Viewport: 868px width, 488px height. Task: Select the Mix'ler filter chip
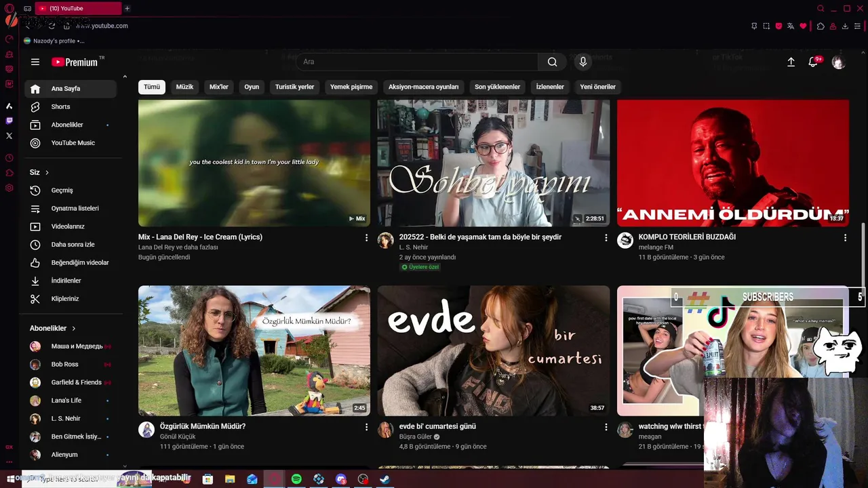219,87
